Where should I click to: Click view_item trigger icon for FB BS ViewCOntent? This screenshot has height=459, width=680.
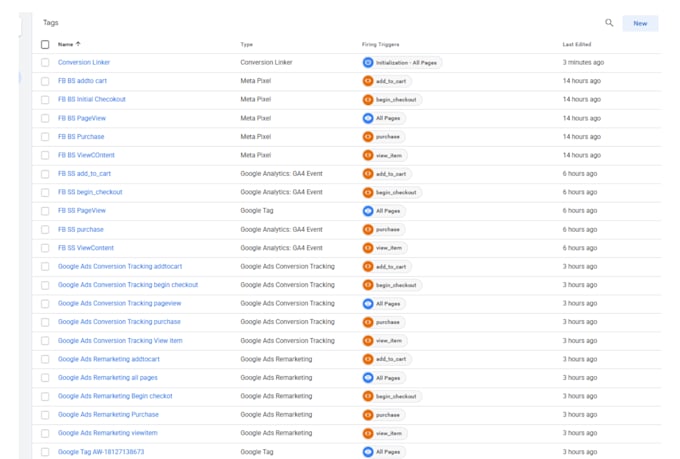pos(368,155)
